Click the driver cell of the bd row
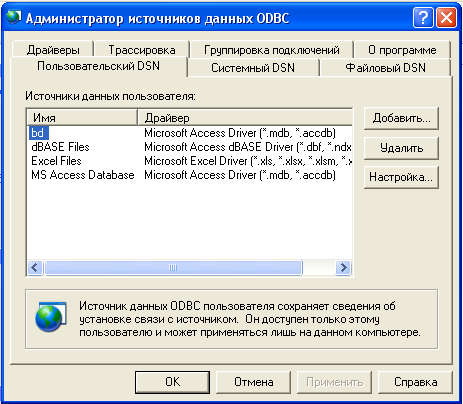 [x=240, y=133]
